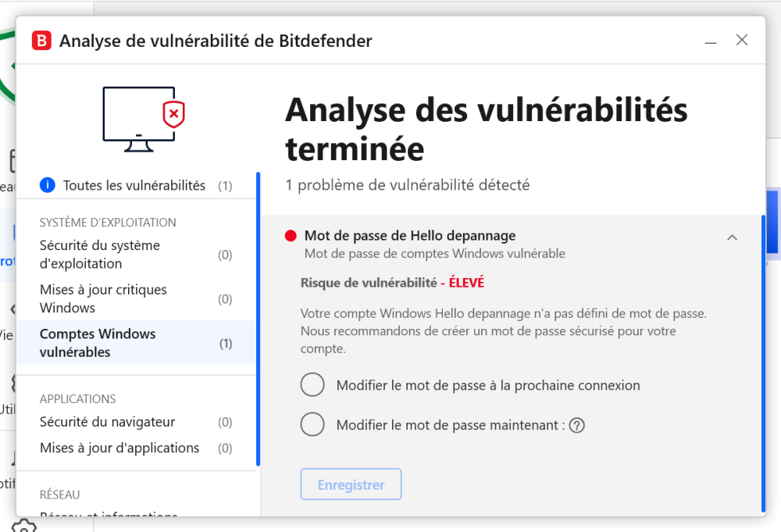This screenshot has height=532, width=781.
Task: Click the red risk dot beside Mot de passe
Action: pos(291,236)
